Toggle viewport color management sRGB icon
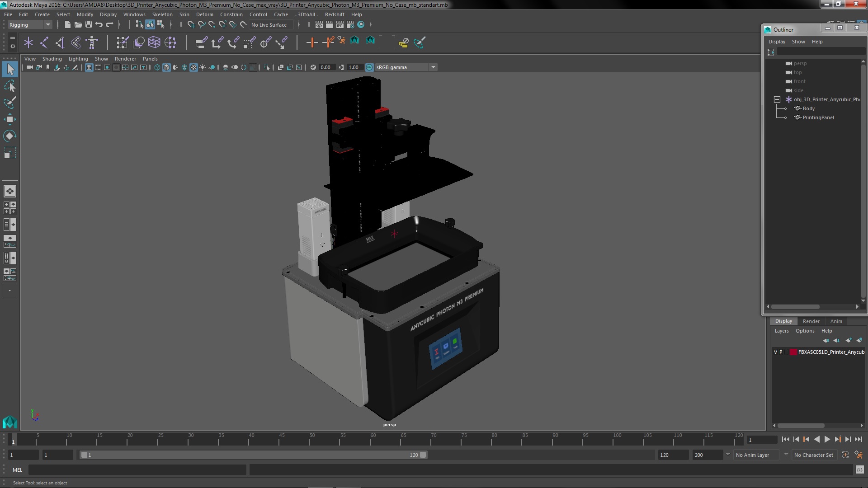This screenshot has width=868, height=488. 369,67
